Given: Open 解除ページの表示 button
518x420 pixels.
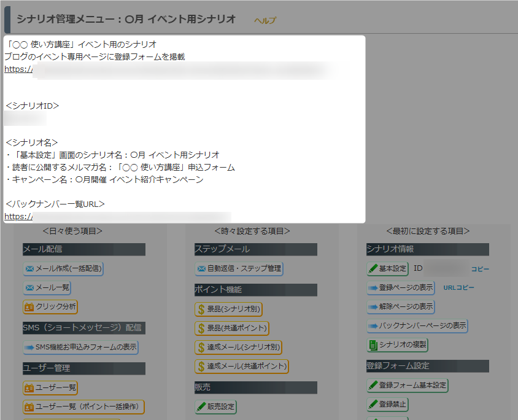Looking at the screenshot, I should 400,306.
